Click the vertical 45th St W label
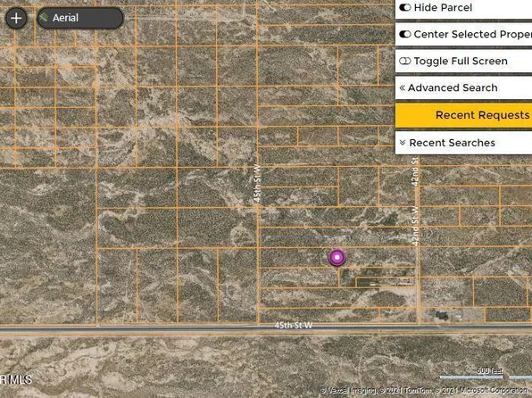 pyautogui.click(x=257, y=184)
